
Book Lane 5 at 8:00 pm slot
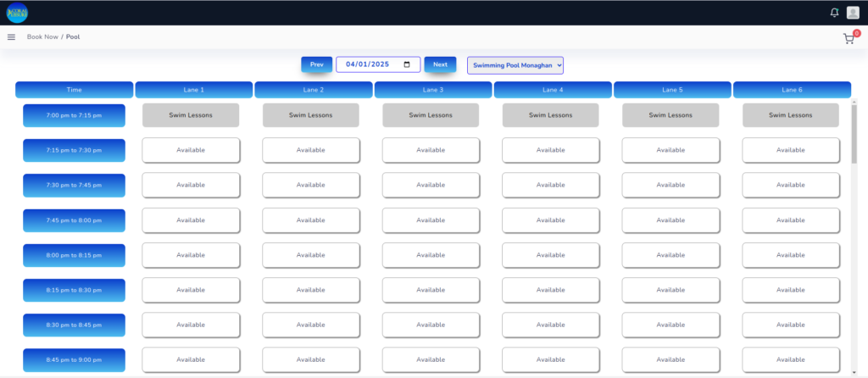[x=670, y=255]
